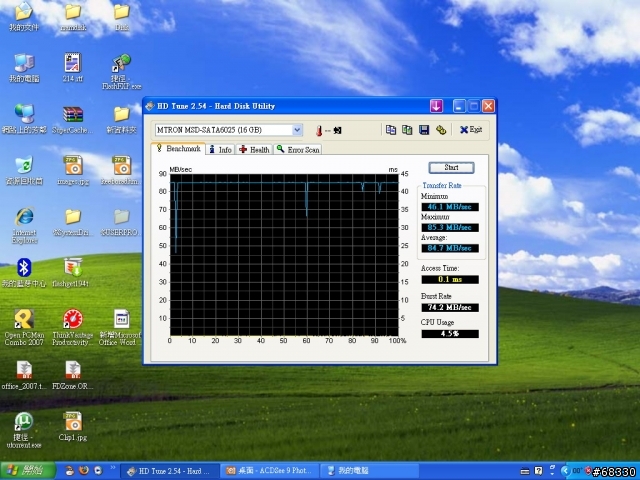This screenshot has width=640, height=480.
Task: Select the 4.5% CPU usage value
Action: coord(450,333)
